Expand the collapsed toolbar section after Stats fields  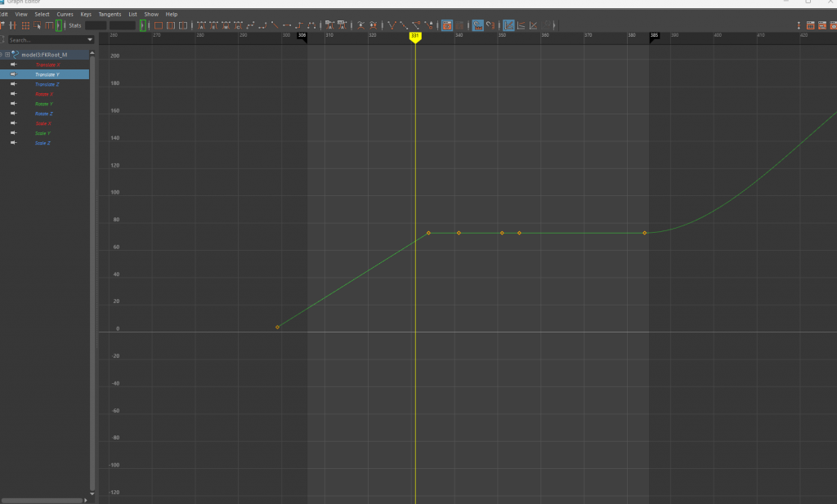tap(143, 25)
